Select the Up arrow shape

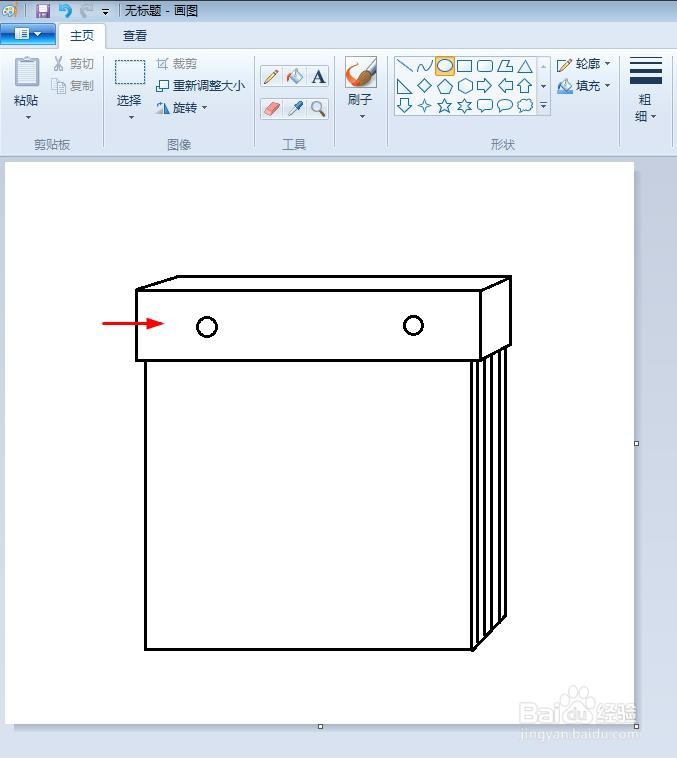pyautogui.click(x=525, y=86)
